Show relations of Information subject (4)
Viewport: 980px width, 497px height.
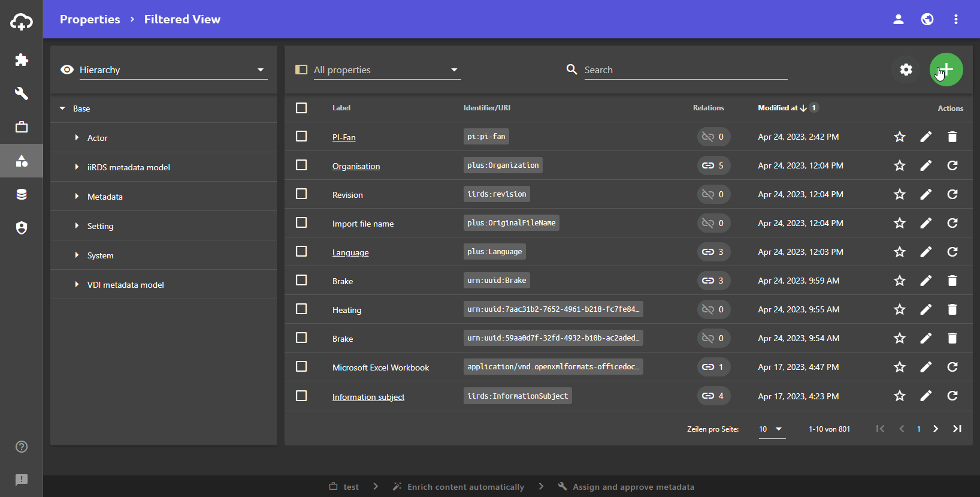tap(713, 396)
